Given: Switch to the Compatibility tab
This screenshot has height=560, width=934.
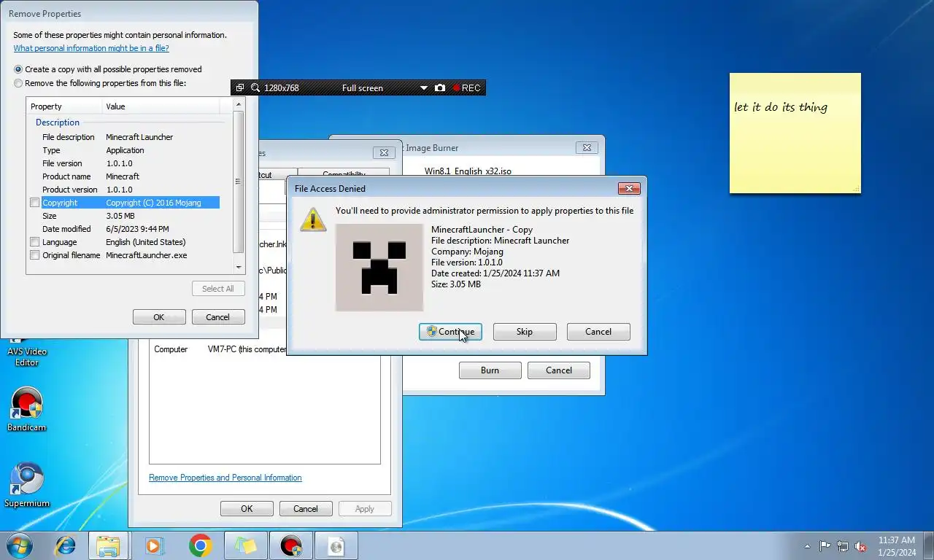Looking at the screenshot, I should [344, 174].
